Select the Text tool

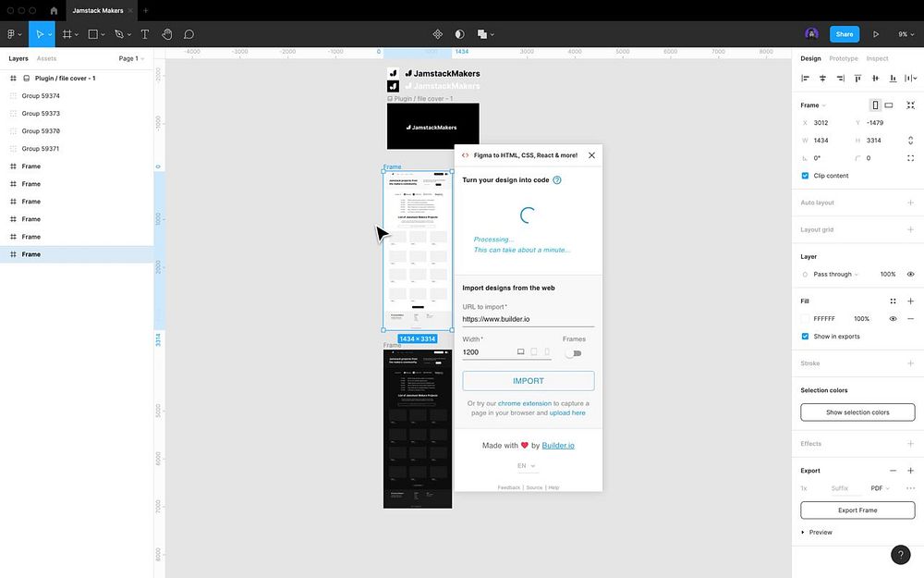[145, 34]
